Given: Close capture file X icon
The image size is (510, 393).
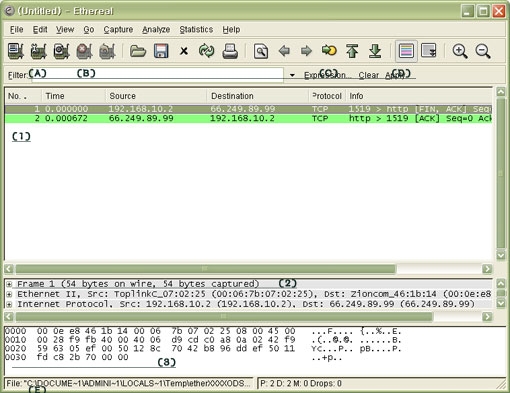Looking at the screenshot, I should click(x=184, y=51).
